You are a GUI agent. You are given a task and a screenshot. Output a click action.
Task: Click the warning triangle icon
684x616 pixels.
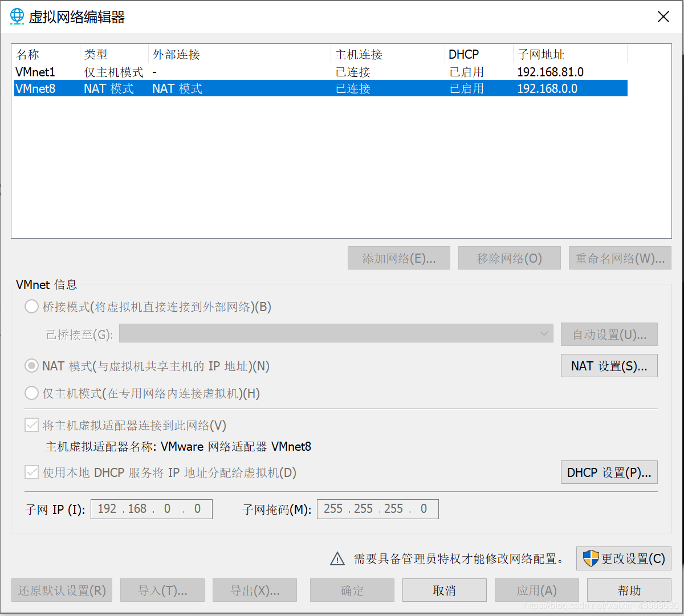click(337, 559)
